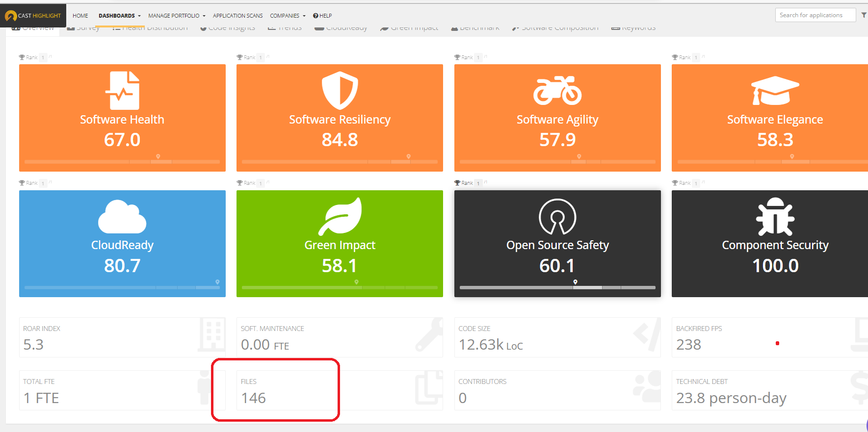Image resolution: width=868 pixels, height=432 pixels.
Task: Select the Software Agility 57.9 score
Action: (x=557, y=140)
